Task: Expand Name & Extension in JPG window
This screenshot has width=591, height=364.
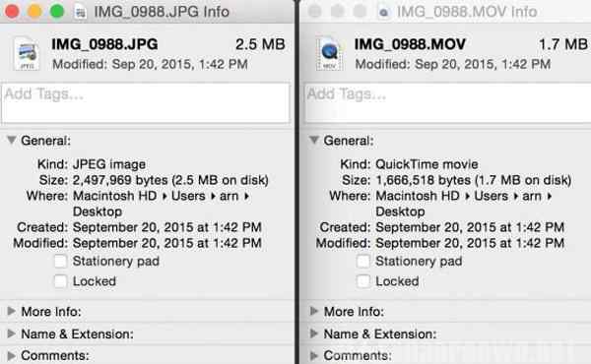Action: 11,334
